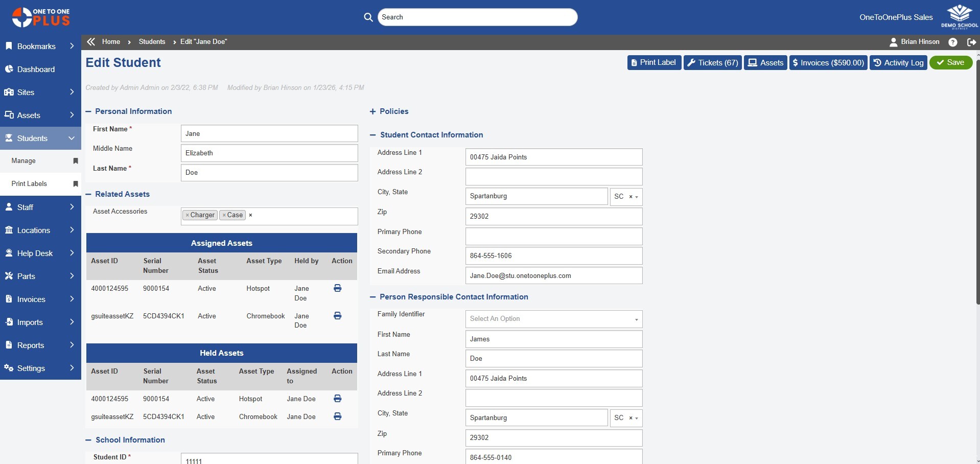Click the search magnifier icon
The height and width of the screenshot is (464, 980).
point(368,17)
